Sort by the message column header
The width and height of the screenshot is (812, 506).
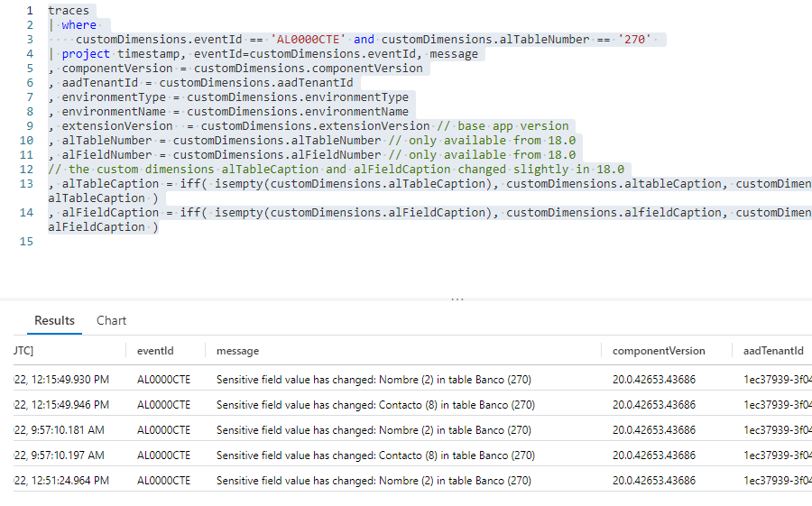237,351
